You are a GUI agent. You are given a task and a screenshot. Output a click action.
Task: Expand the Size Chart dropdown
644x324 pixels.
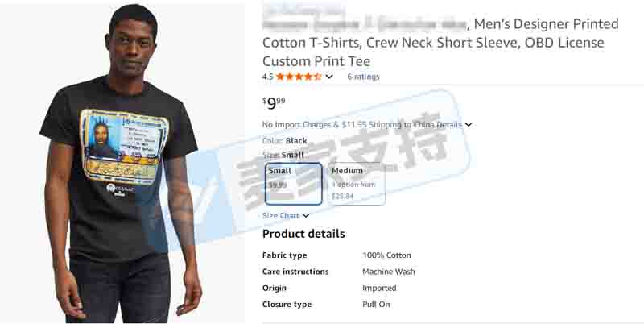point(306,215)
